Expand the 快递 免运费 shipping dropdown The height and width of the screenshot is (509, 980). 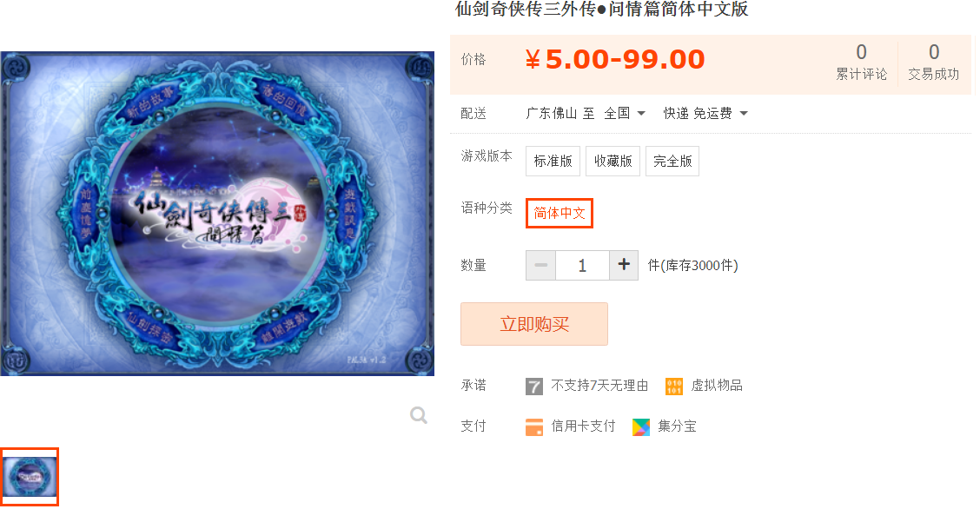[x=705, y=114]
